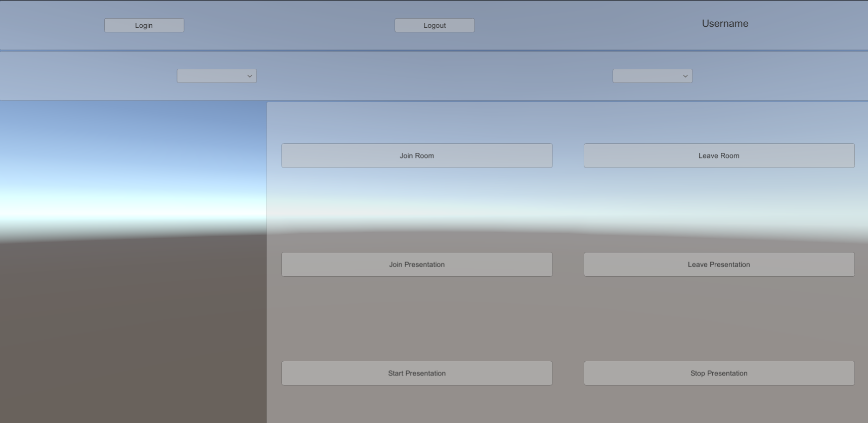Hit the Start Presentation button

pyautogui.click(x=417, y=373)
